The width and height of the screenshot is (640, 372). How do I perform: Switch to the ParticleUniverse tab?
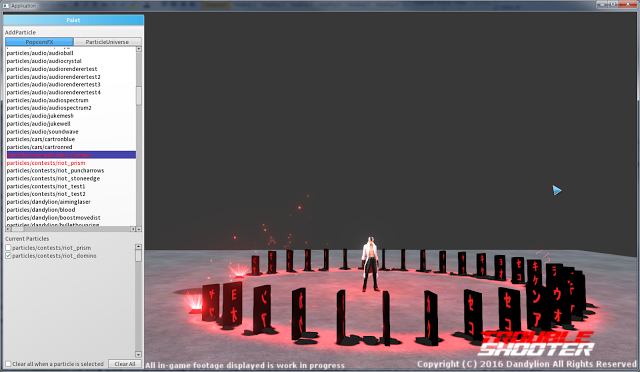click(x=107, y=42)
